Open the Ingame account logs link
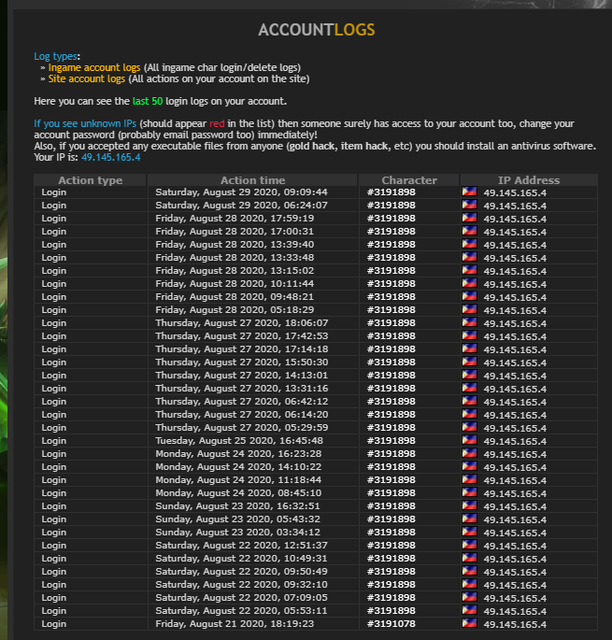The height and width of the screenshot is (640, 612). (x=94, y=67)
